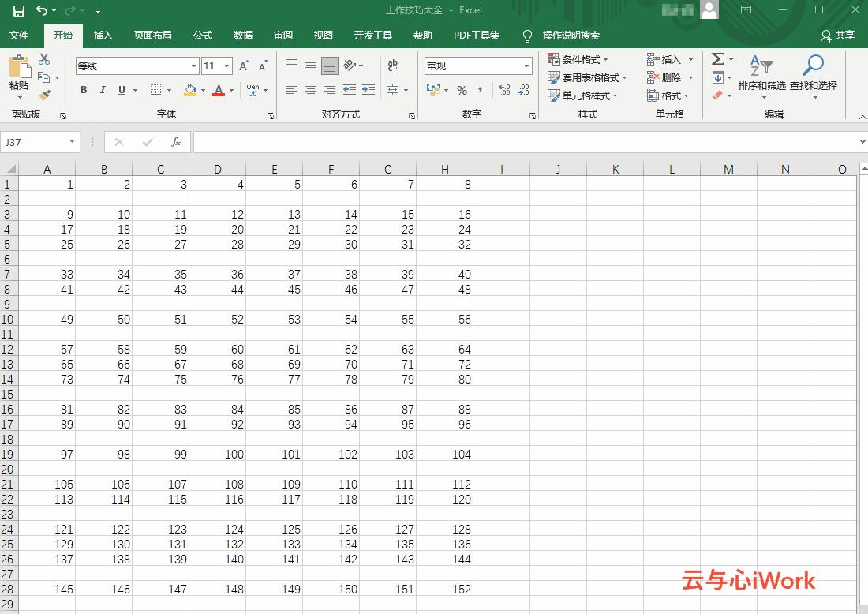The width and height of the screenshot is (868, 614).
Task: Toggle center horizontal alignment
Action: 311,90
